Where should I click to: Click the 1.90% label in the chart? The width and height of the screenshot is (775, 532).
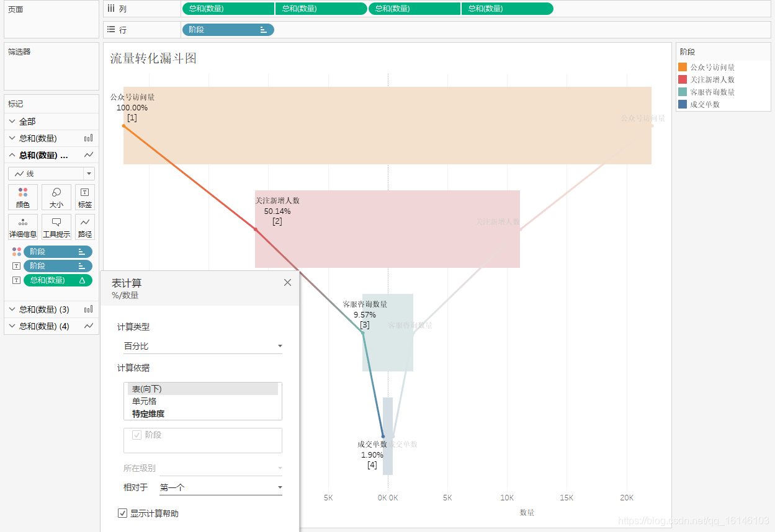[x=372, y=454]
